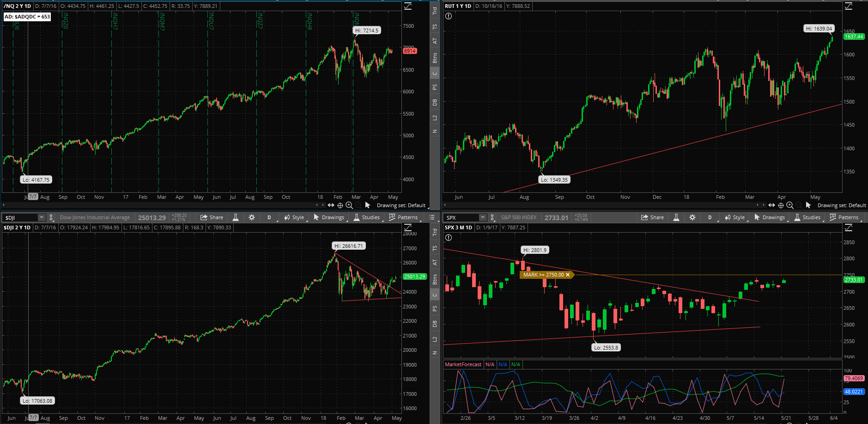Click Share button in SPX toolbar
The height and width of the screenshot is (424, 868).
(x=653, y=217)
